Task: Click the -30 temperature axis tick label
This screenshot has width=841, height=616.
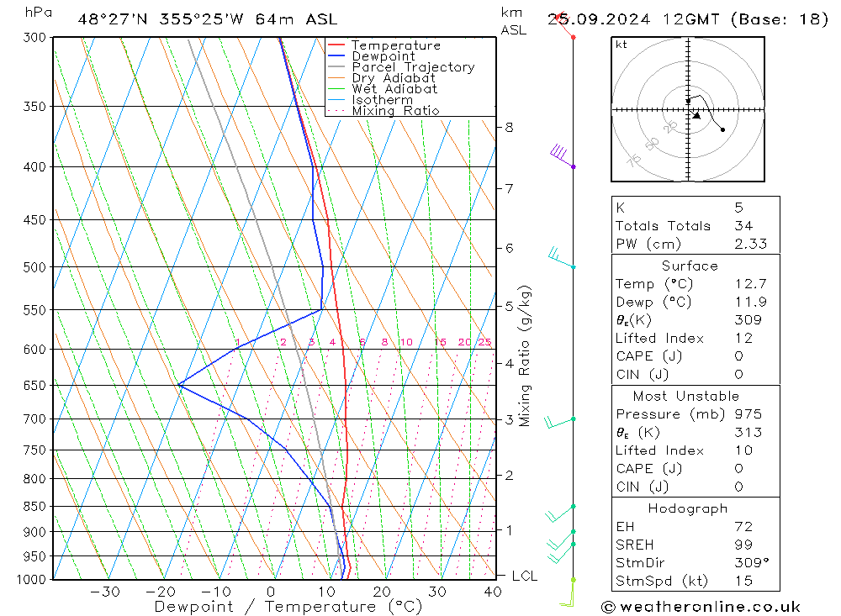Action: click(x=105, y=592)
